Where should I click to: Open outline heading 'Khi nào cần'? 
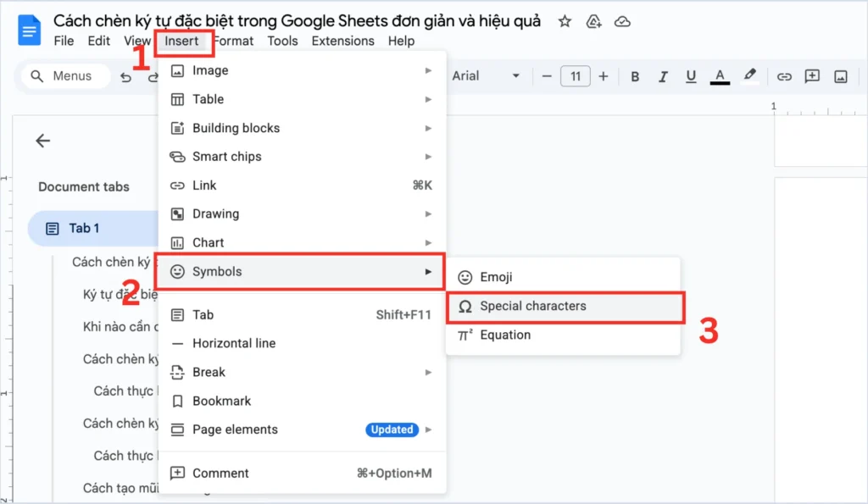click(x=120, y=326)
